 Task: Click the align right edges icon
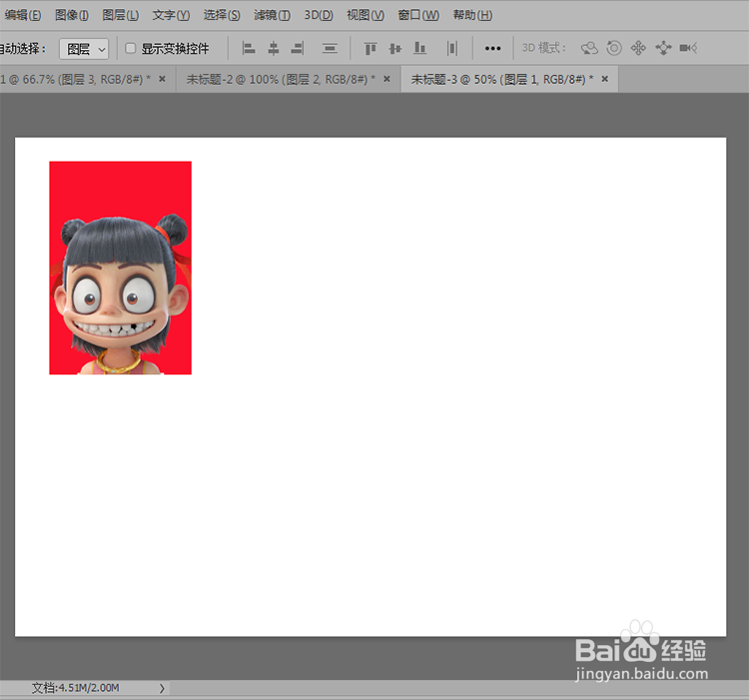point(298,48)
